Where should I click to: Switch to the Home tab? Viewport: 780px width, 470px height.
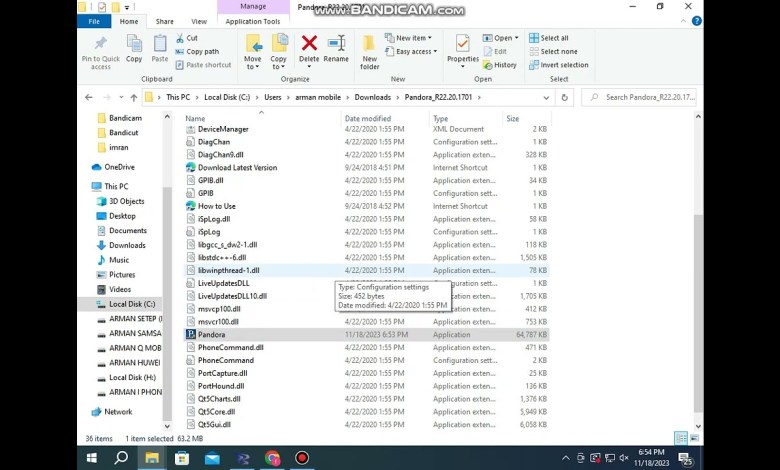point(129,21)
